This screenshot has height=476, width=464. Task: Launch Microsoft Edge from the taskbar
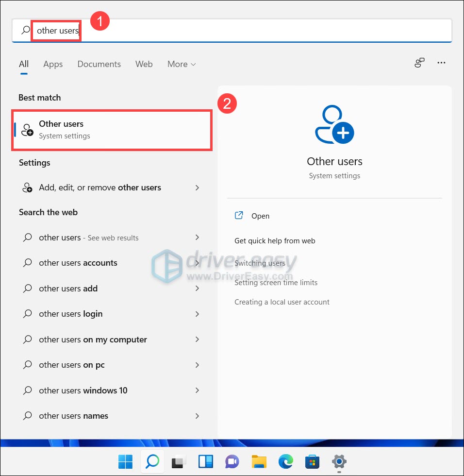[286, 462]
